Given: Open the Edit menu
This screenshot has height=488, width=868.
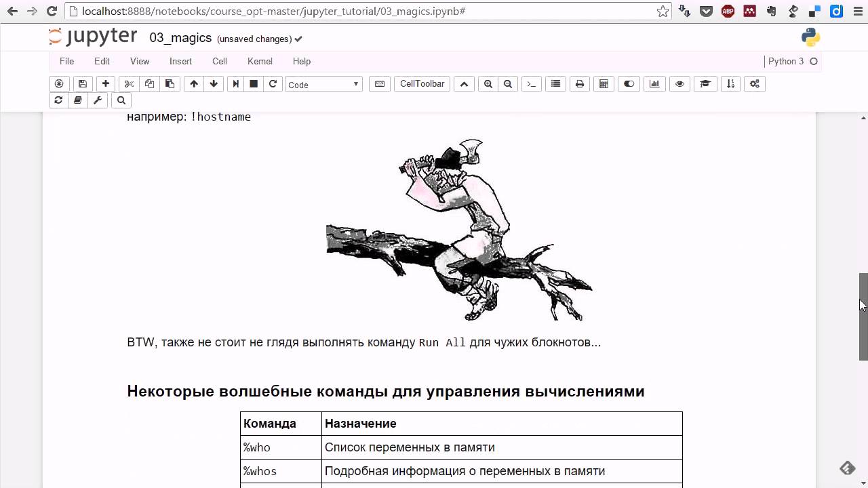Looking at the screenshot, I should point(102,61).
